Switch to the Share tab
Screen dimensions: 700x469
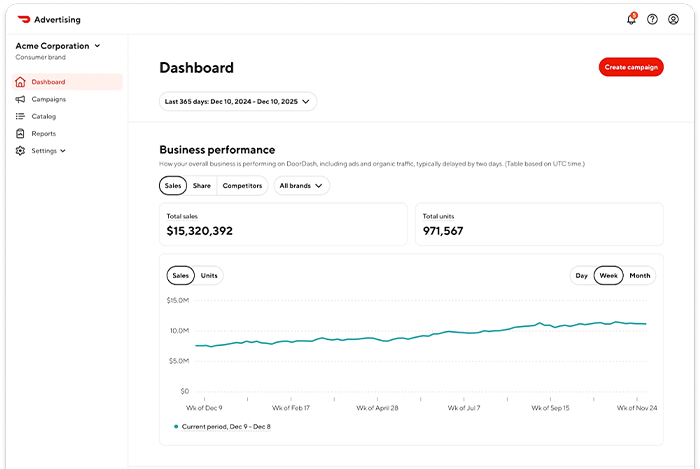[202, 186]
